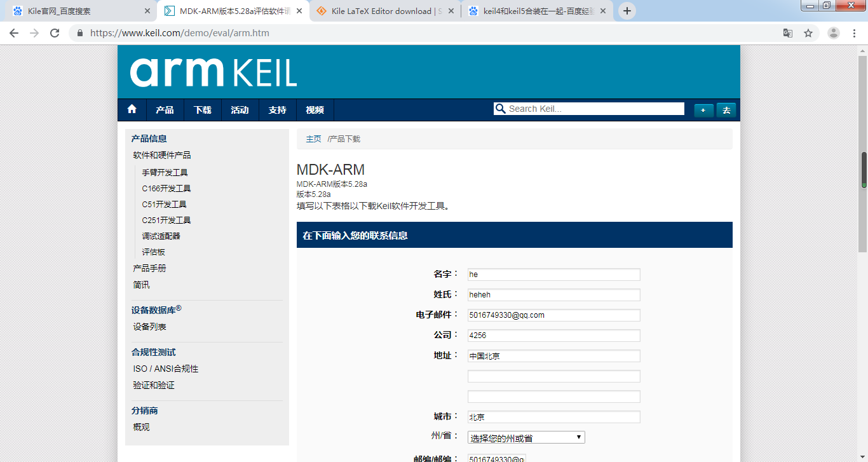Open the 产品 navigation menu
This screenshot has width=868, height=462.
click(165, 109)
